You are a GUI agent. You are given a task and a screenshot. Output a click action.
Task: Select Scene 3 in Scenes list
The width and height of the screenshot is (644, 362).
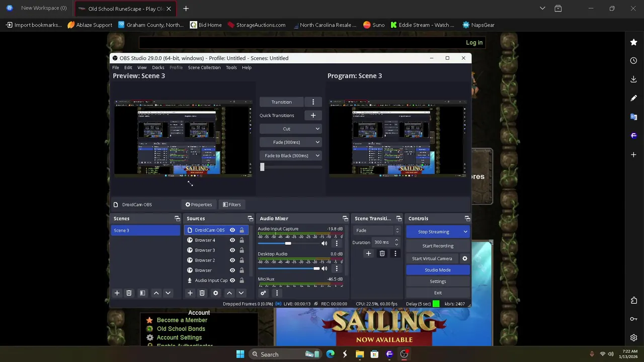(x=145, y=230)
